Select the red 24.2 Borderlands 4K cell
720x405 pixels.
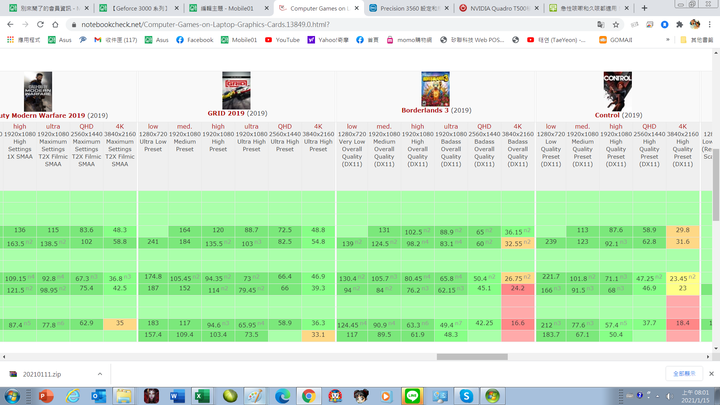tap(518, 289)
